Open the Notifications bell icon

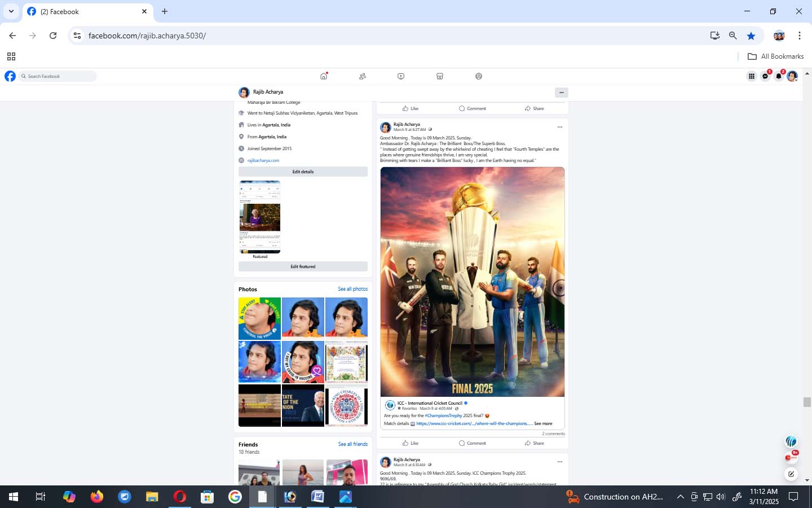pyautogui.click(x=779, y=76)
